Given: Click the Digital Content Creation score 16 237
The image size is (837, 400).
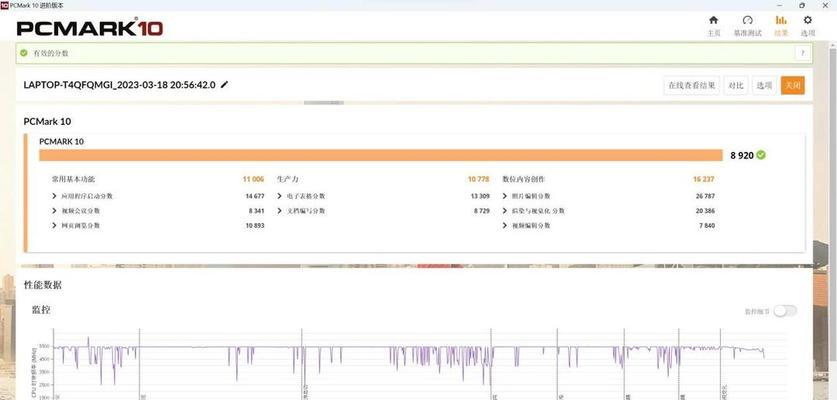Looking at the screenshot, I should (x=704, y=179).
